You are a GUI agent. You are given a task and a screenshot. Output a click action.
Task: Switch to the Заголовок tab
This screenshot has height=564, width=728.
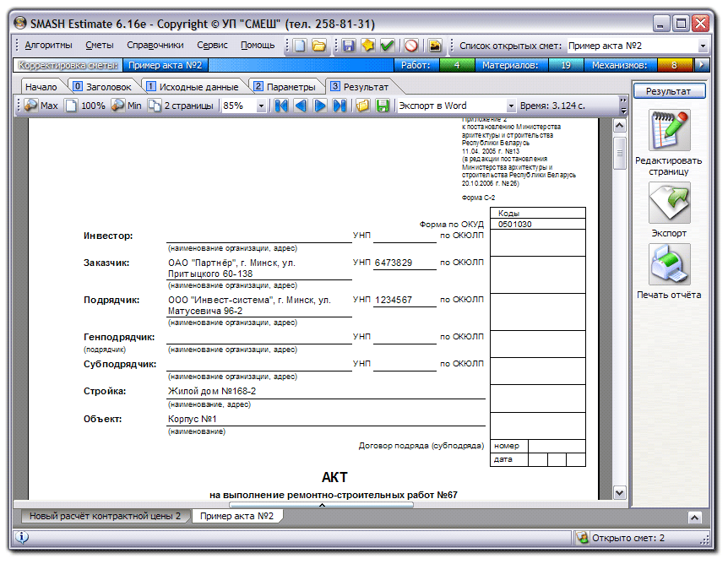pyautogui.click(x=103, y=87)
